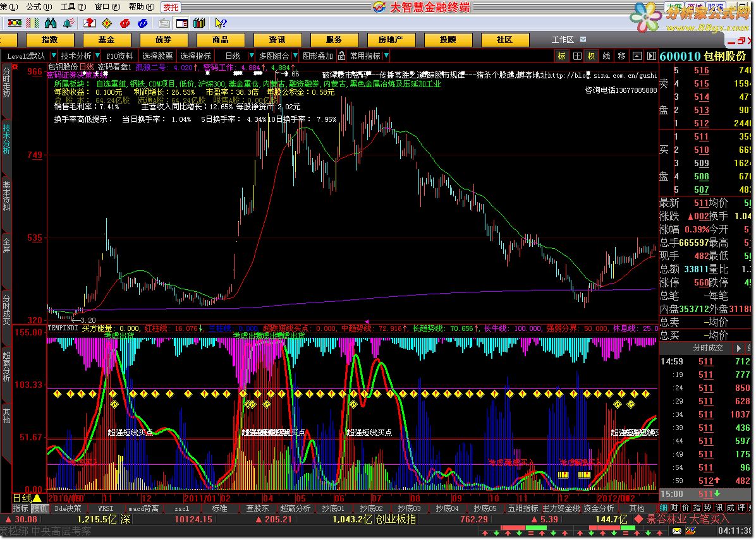The height and width of the screenshot is (540, 756).
Task: Select the 基本资料 left sidebar tab
Action: (6, 196)
